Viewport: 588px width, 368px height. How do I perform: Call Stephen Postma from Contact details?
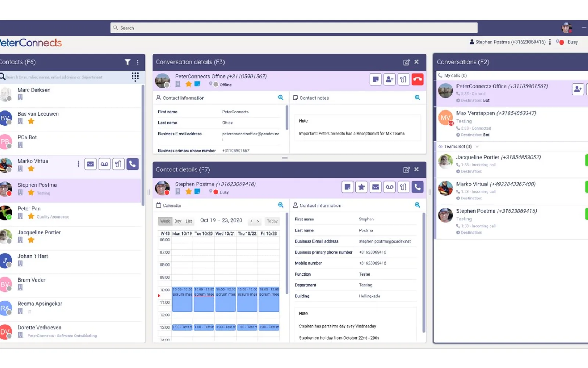pos(417,187)
